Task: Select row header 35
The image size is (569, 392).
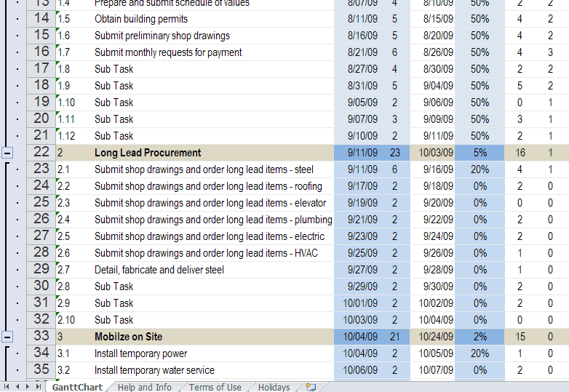Action: tap(41, 370)
